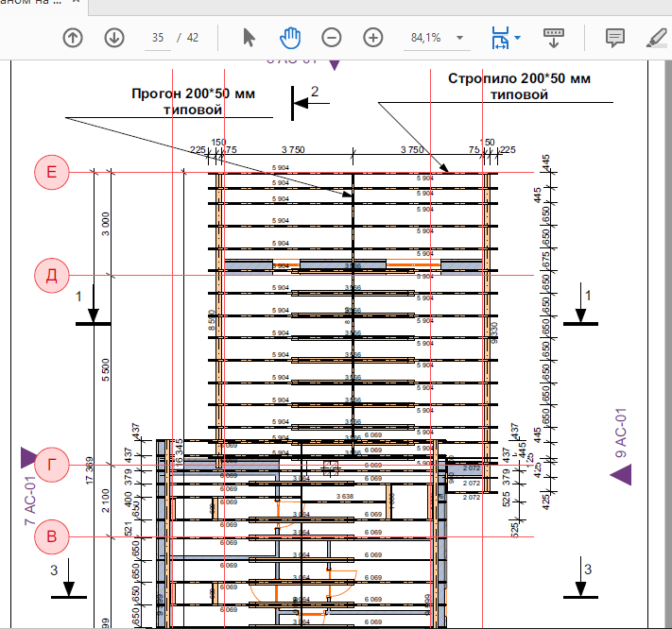The width and height of the screenshot is (672, 629).
Task: Click the purple '9 АС-01' view label
Action: 621,433
